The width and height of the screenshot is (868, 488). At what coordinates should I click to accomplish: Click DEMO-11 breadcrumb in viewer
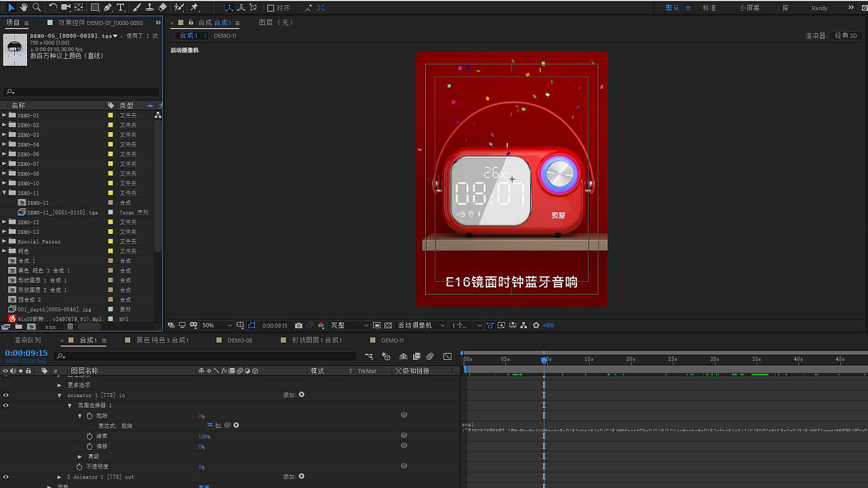pos(225,35)
